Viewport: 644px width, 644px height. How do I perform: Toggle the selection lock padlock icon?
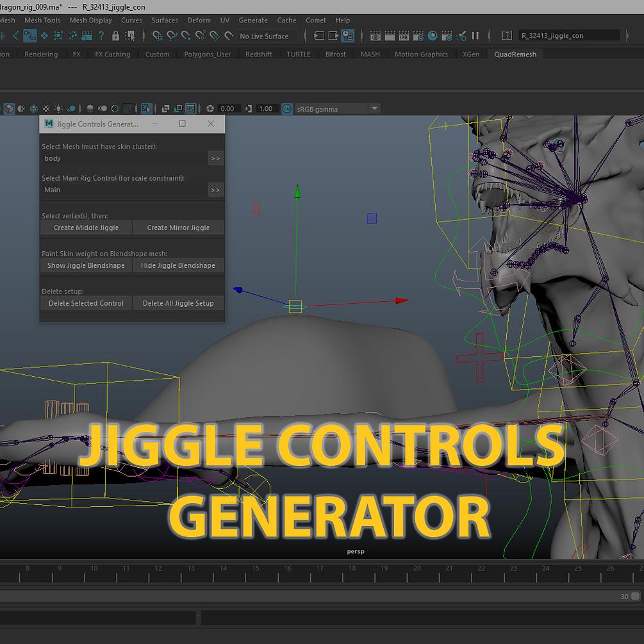tap(116, 36)
